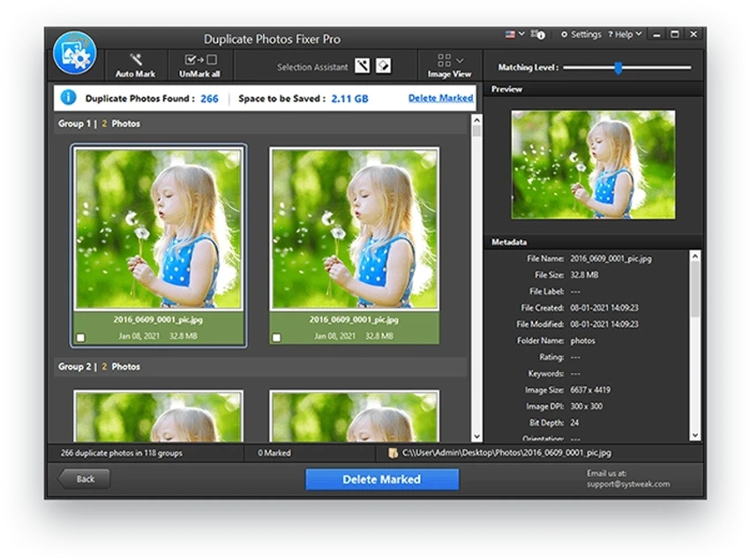Click the 2.11 GB space saved value

pos(349,99)
